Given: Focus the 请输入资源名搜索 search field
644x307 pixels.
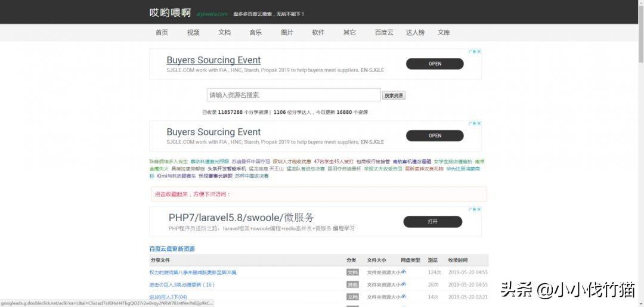Looking at the screenshot, I should point(293,95).
